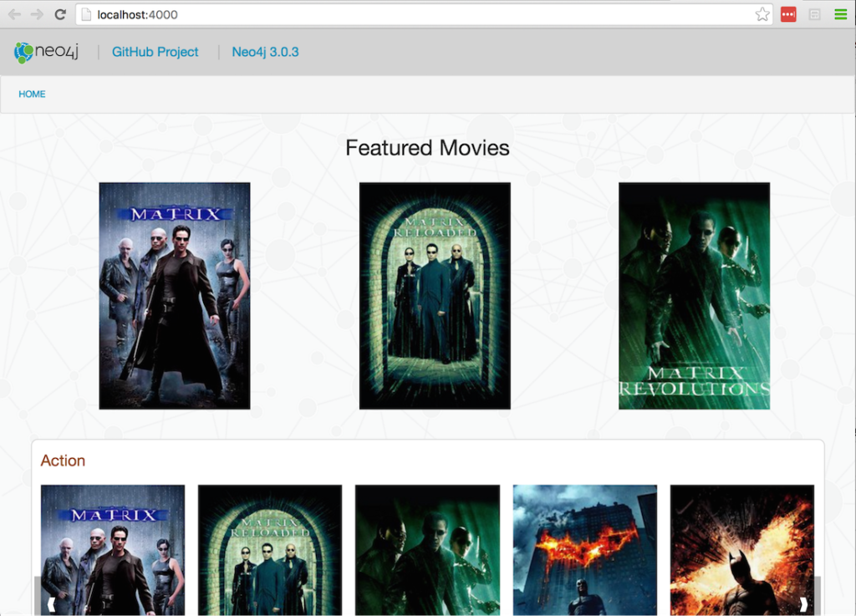Click the Action category heading

[x=63, y=460]
